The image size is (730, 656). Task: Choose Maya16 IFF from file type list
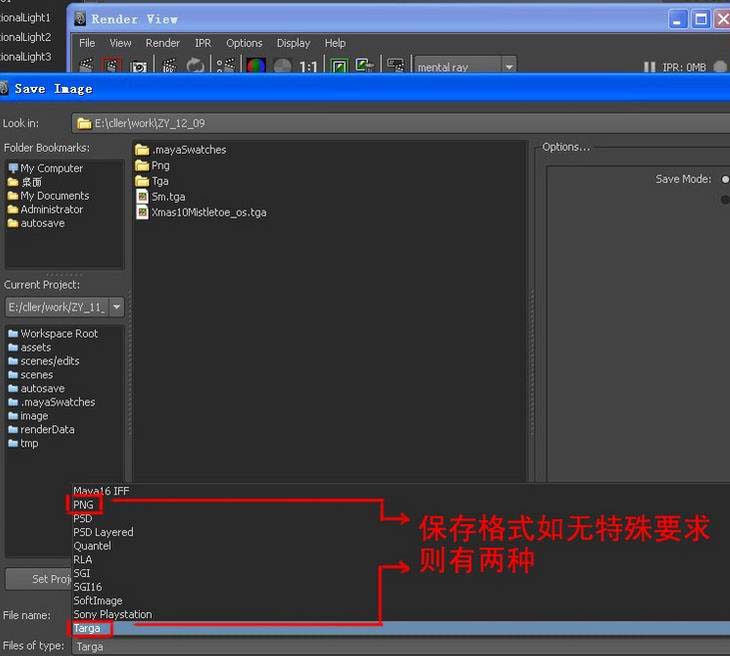coord(101,491)
